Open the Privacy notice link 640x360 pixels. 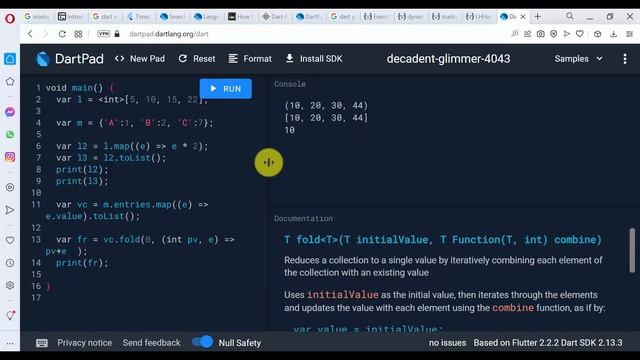pos(84,343)
